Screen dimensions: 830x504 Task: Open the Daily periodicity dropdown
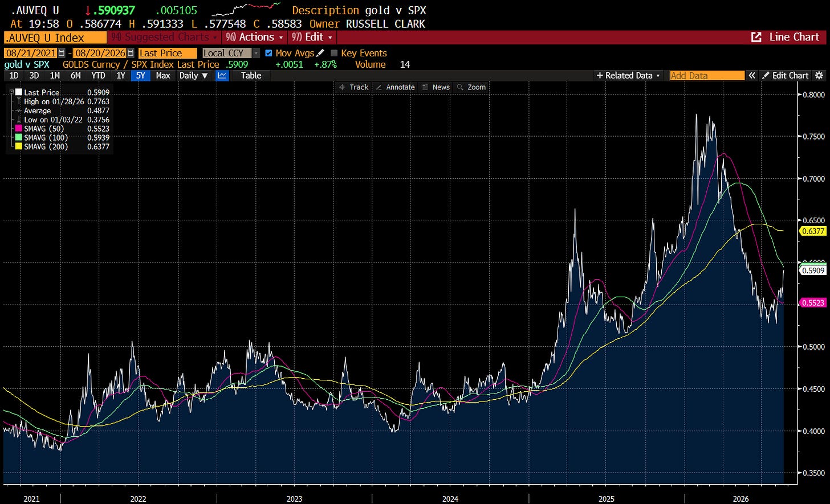(x=193, y=75)
